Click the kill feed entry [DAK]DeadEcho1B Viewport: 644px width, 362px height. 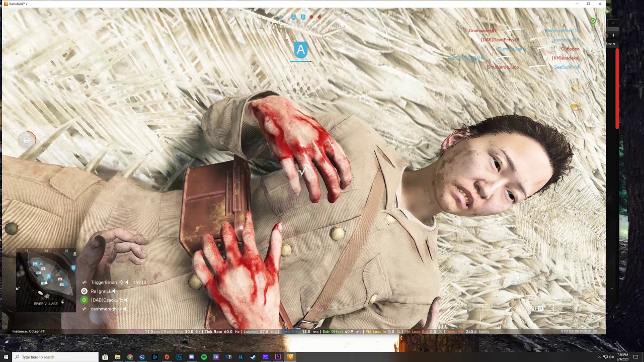(x=500, y=40)
